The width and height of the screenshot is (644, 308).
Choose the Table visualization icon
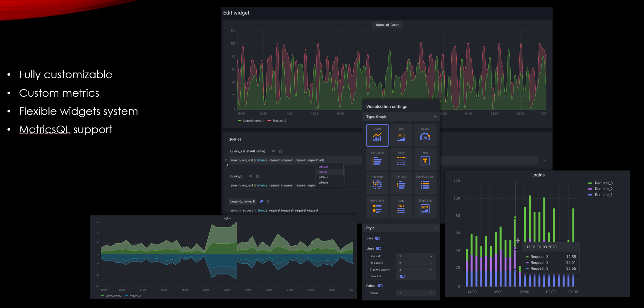(x=401, y=159)
